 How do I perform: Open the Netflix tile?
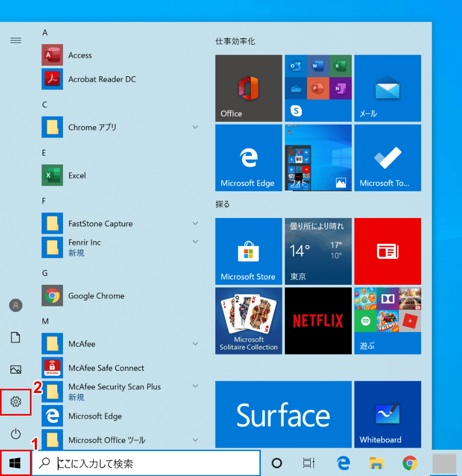pos(318,321)
